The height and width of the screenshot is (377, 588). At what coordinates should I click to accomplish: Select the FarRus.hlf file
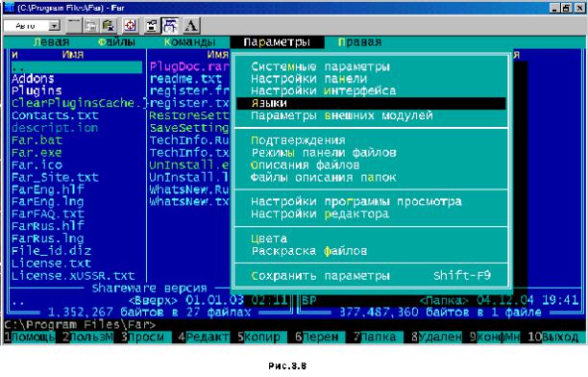click(x=48, y=226)
